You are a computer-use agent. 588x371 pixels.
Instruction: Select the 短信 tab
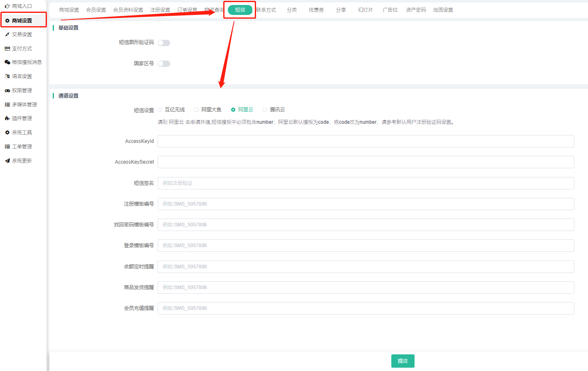click(x=240, y=10)
